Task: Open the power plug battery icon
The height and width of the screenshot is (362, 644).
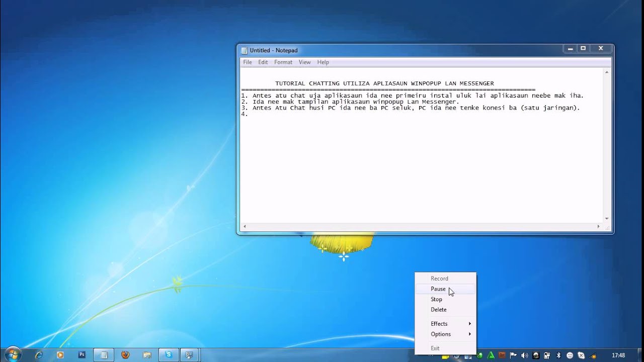Action: pos(547,355)
